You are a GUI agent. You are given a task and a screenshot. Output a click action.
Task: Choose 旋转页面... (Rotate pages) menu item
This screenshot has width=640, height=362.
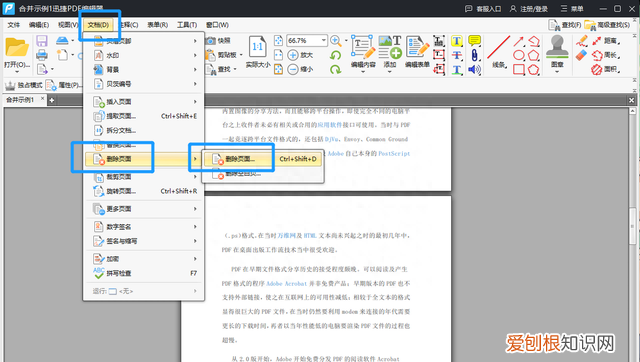pyautogui.click(x=144, y=191)
